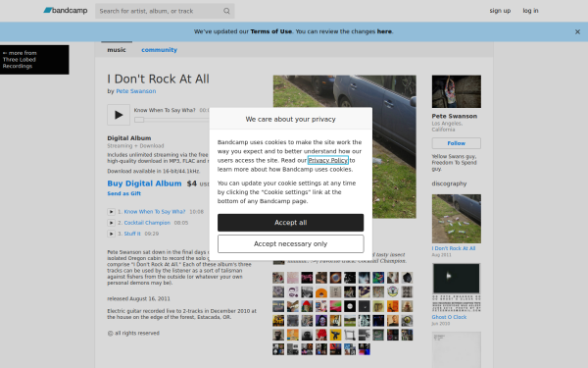Image resolution: width=588 pixels, height=368 pixels.
Task: Open the sign up link
Action: click(500, 11)
